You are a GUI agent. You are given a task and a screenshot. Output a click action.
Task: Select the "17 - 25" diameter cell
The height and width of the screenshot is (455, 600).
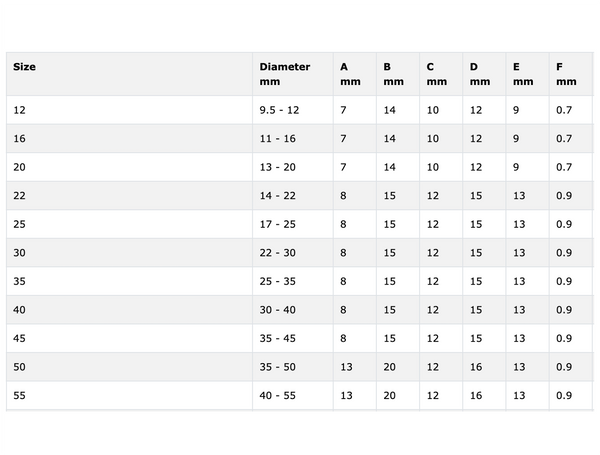tap(276, 224)
